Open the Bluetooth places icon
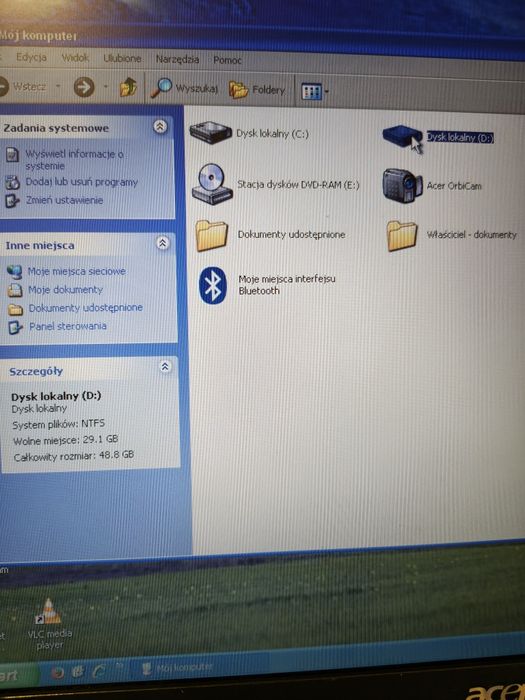Screen dimensions: 525x700 tap(212, 286)
